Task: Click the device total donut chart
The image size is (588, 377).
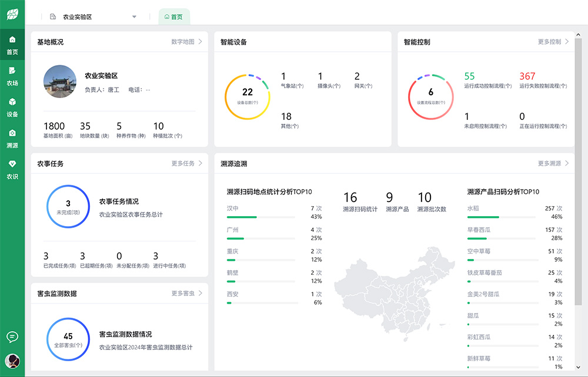Action: pyautogui.click(x=248, y=97)
